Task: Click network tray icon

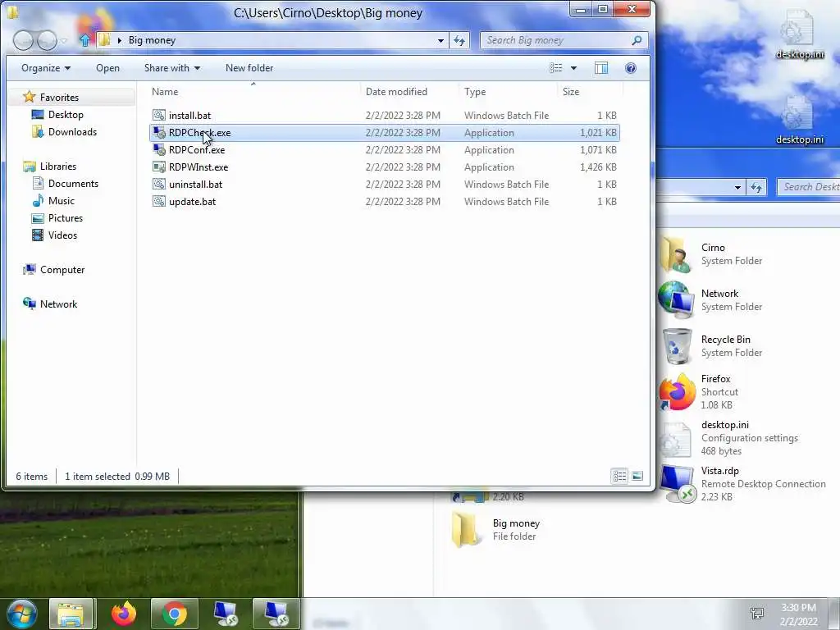Action: tap(757, 614)
